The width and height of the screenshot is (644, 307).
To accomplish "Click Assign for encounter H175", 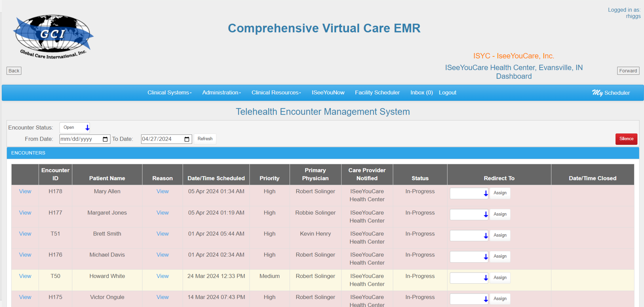I will click(x=500, y=298).
